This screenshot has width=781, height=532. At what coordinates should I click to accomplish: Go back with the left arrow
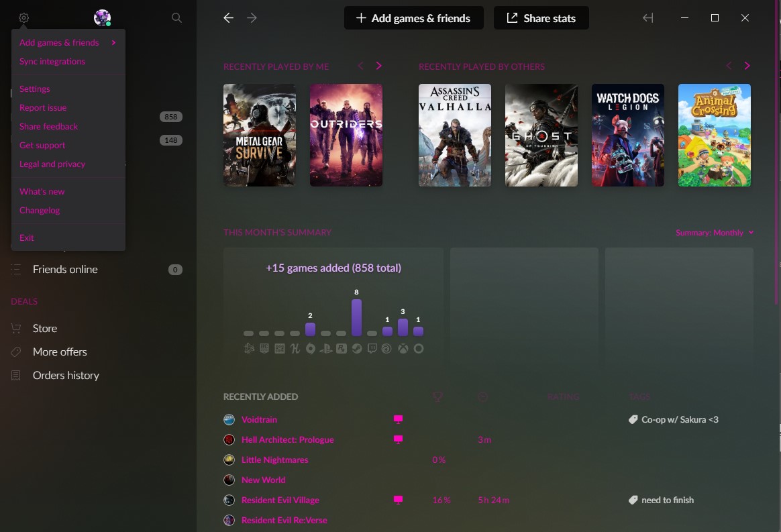pos(228,18)
